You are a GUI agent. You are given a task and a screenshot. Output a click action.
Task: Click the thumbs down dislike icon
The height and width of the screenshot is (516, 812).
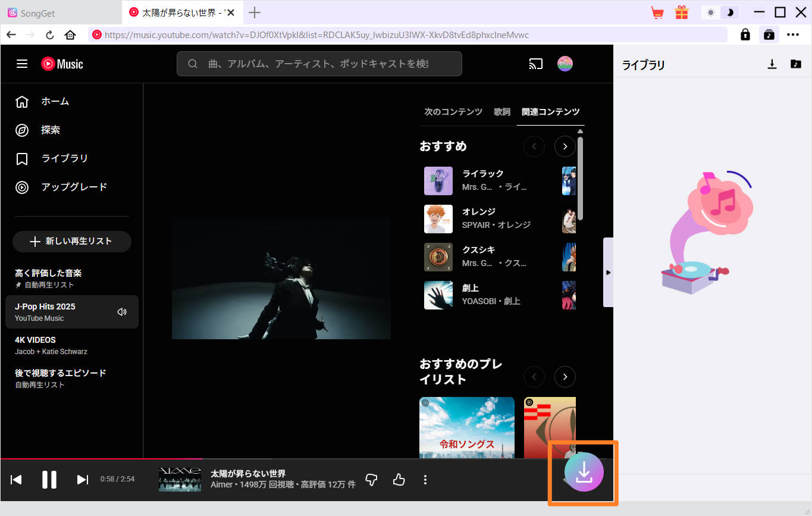pos(371,479)
